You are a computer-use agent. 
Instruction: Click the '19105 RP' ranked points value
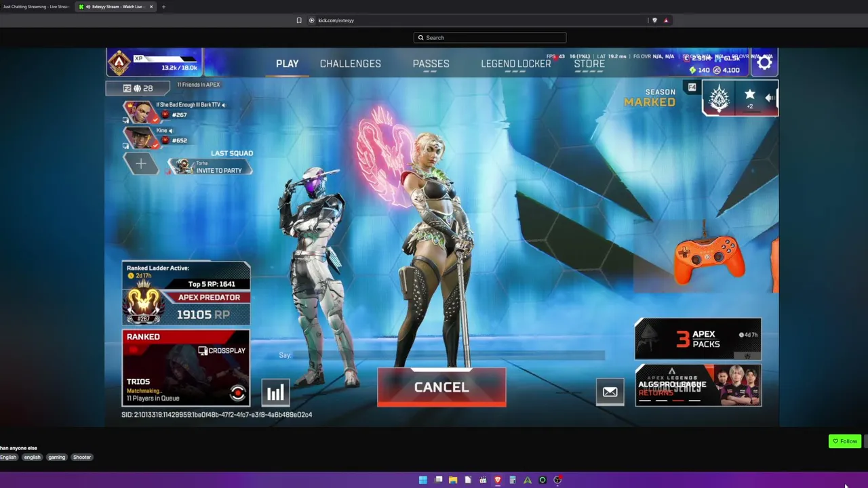[203, 314]
